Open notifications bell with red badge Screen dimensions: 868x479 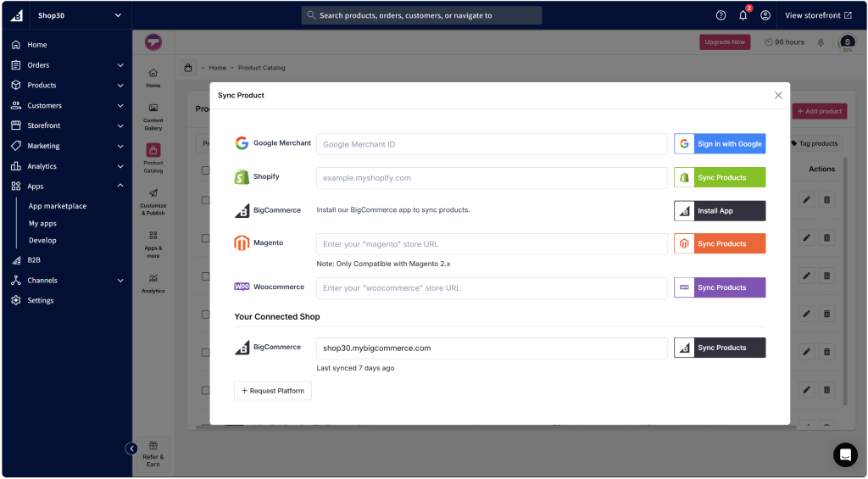click(x=743, y=15)
